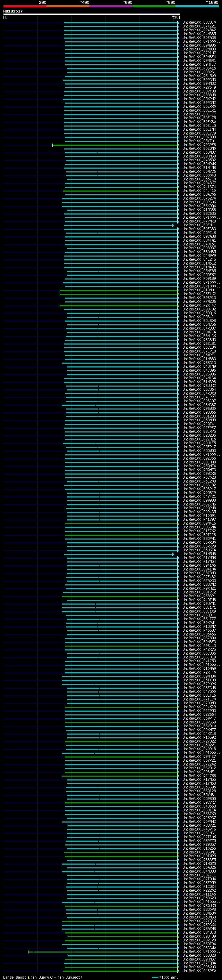
Task: Select hit label UniRef100_A7PIU7
Action: tap(199, 53)
